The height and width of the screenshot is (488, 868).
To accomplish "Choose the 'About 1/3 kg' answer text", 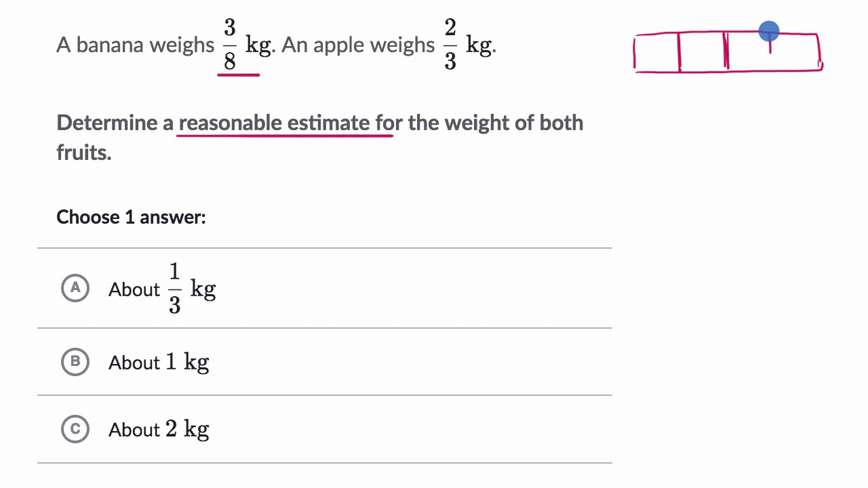I will click(x=162, y=289).
